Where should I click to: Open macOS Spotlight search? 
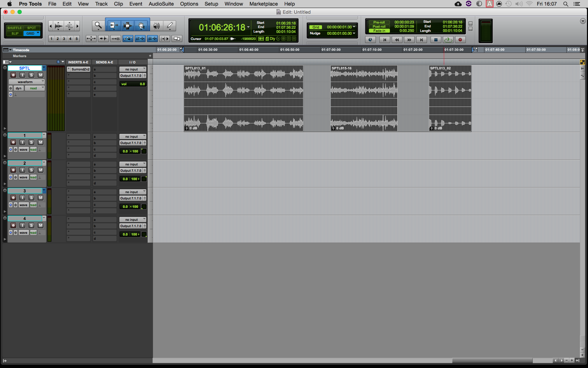[566, 4]
